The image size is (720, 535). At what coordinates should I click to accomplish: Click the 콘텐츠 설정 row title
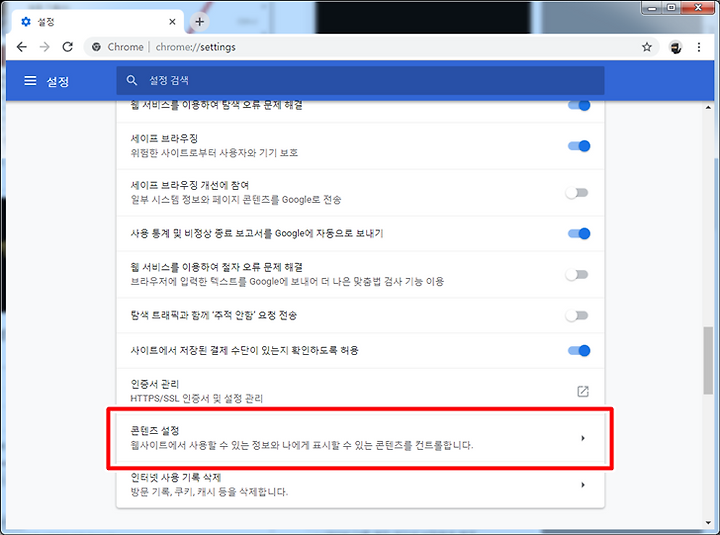pyautogui.click(x=155, y=431)
